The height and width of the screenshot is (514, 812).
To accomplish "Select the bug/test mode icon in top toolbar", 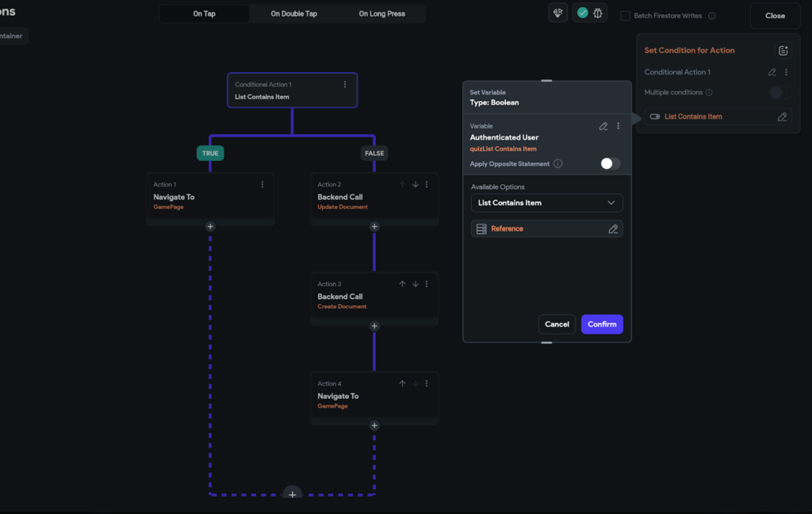I will pyautogui.click(x=599, y=13).
